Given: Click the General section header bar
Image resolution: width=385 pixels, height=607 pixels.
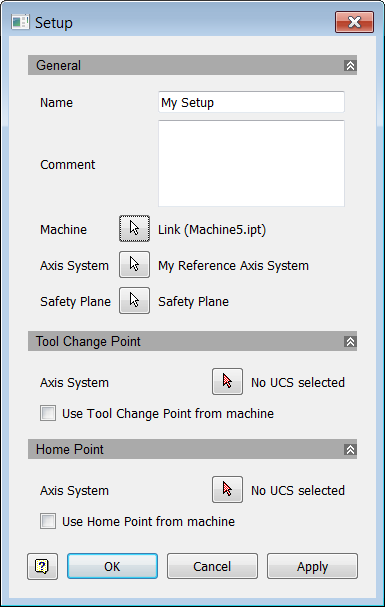Looking at the screenshot, I should pyautogui.click(x=192, y=65).
